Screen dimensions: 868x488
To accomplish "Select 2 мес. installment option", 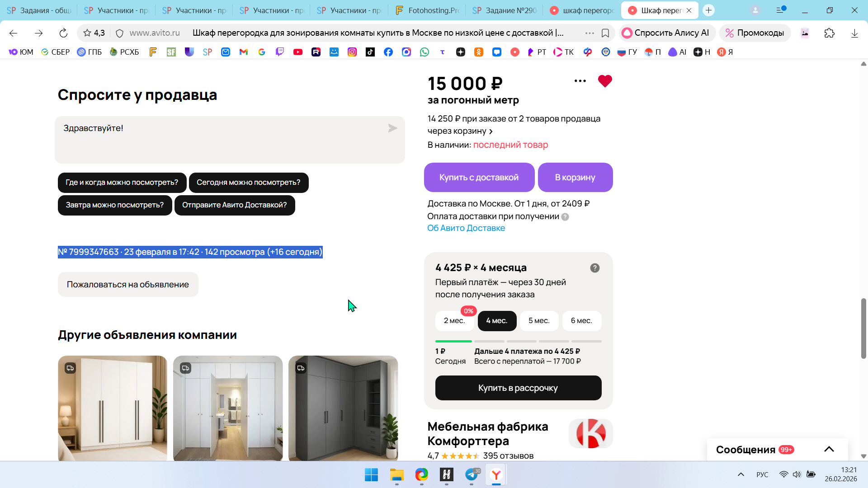I will (454, 321).
